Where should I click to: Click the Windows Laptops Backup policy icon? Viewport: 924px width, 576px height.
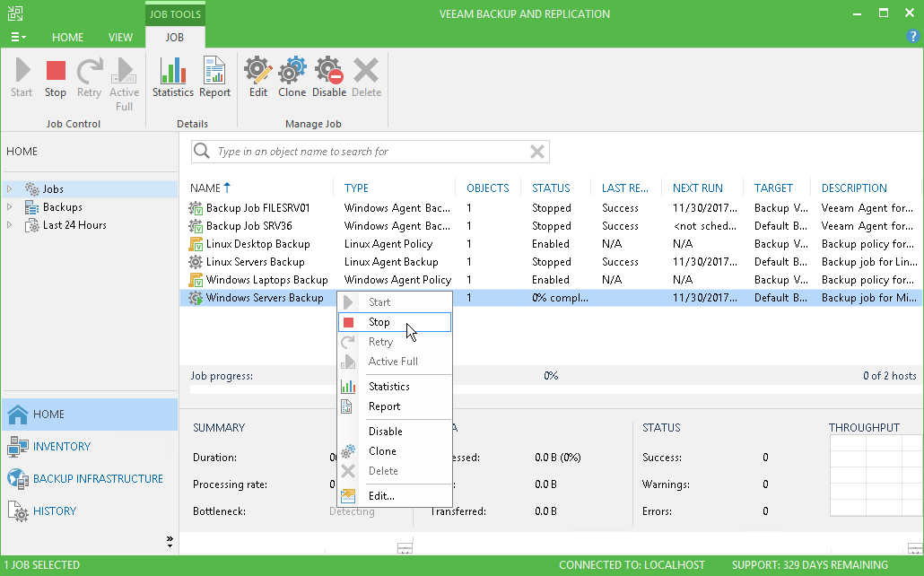point(195,280)
